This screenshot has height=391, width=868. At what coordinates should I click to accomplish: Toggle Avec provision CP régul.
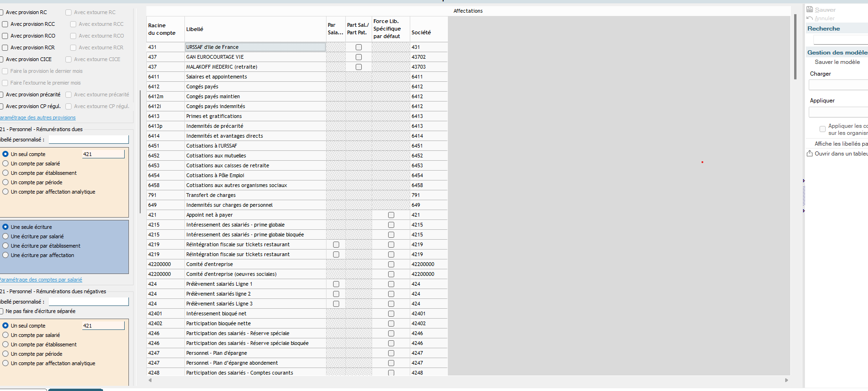pos(1,106)
